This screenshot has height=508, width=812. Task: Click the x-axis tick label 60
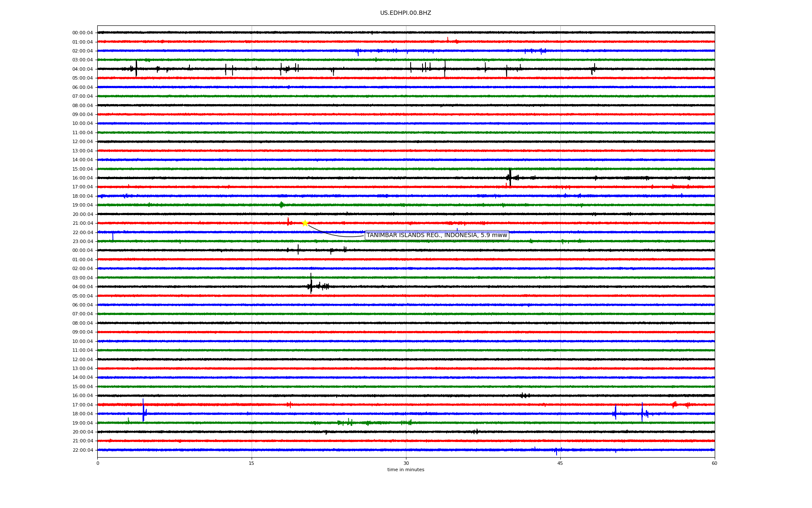coord(714,463)
